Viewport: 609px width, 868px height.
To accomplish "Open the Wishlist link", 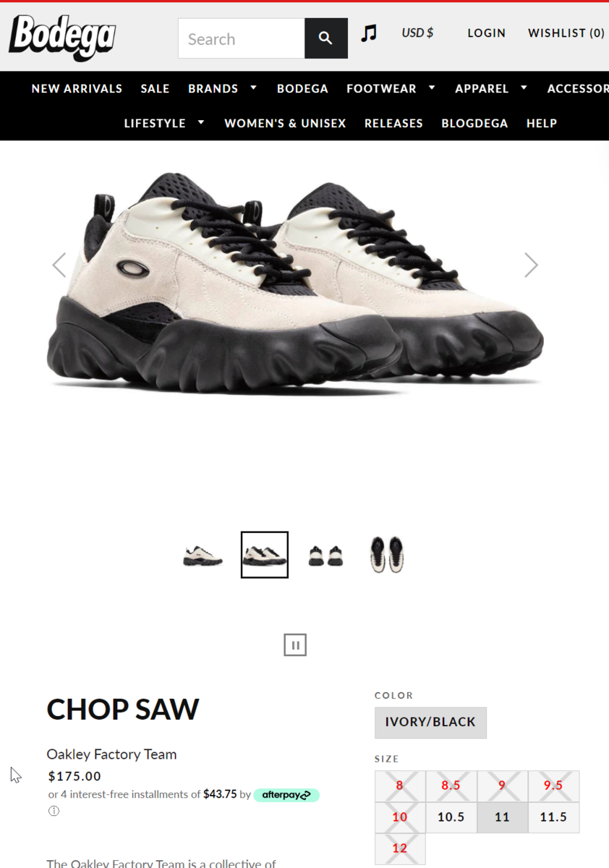I will (x=566, y=33).
